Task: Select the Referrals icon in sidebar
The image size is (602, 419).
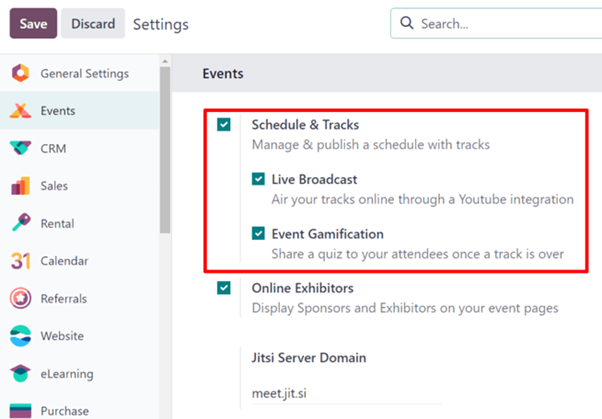Action: 20,298
